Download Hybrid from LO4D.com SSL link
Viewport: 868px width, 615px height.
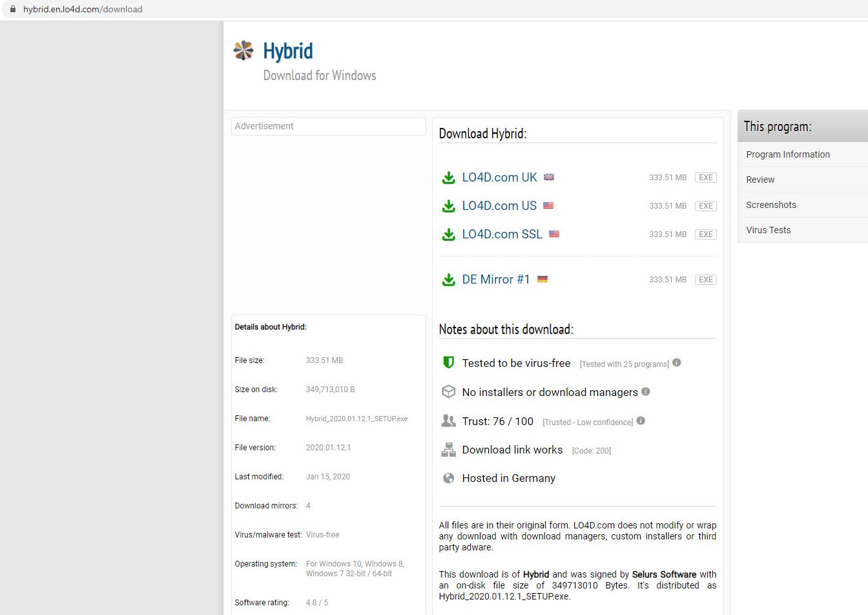(502, 234)
